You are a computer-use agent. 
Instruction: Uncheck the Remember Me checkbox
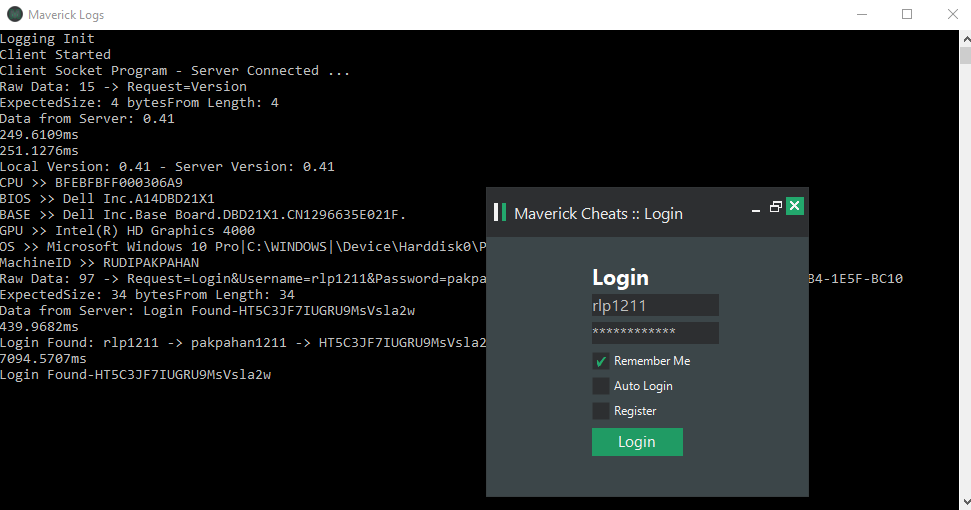tap(601, 361)
